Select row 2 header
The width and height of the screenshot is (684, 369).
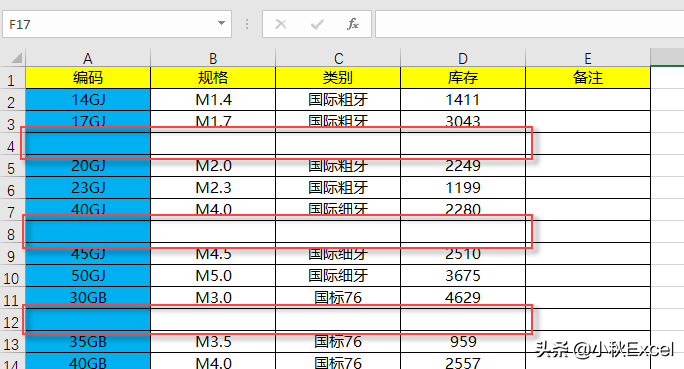coord(12,101)
